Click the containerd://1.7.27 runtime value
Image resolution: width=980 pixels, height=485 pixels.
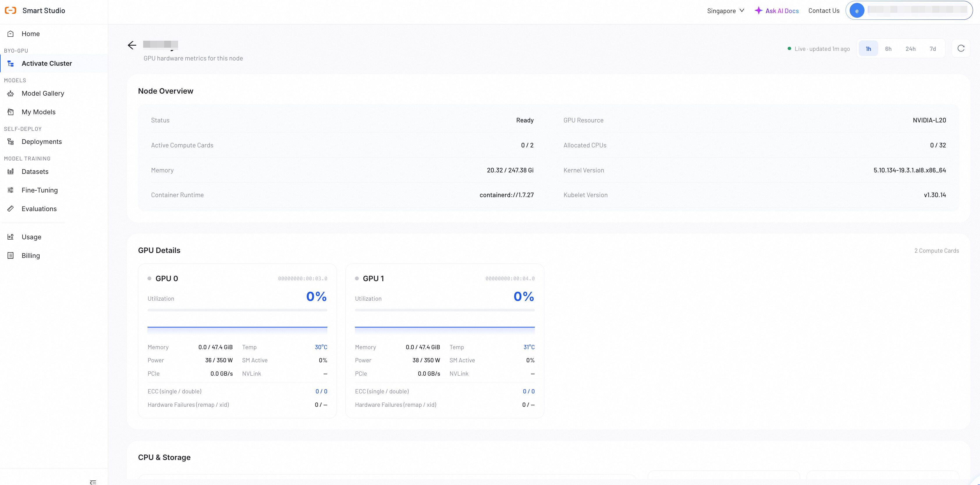click(x=506, y=195)
